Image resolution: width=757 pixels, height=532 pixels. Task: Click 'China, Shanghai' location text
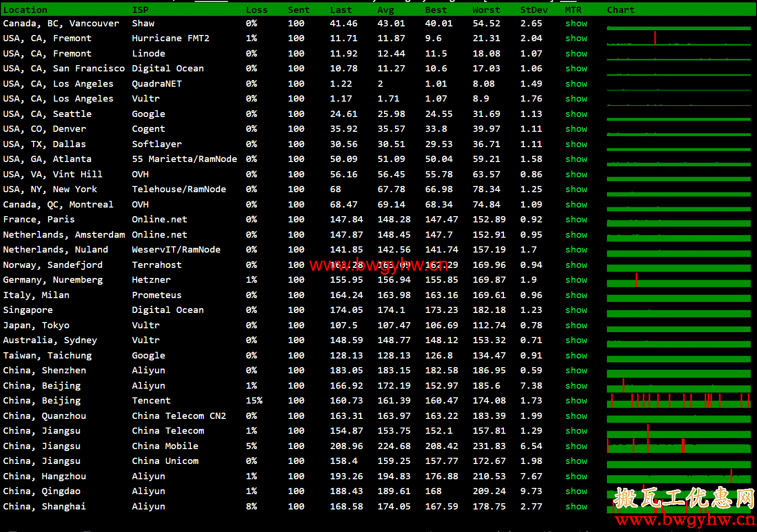coord(45,507)
